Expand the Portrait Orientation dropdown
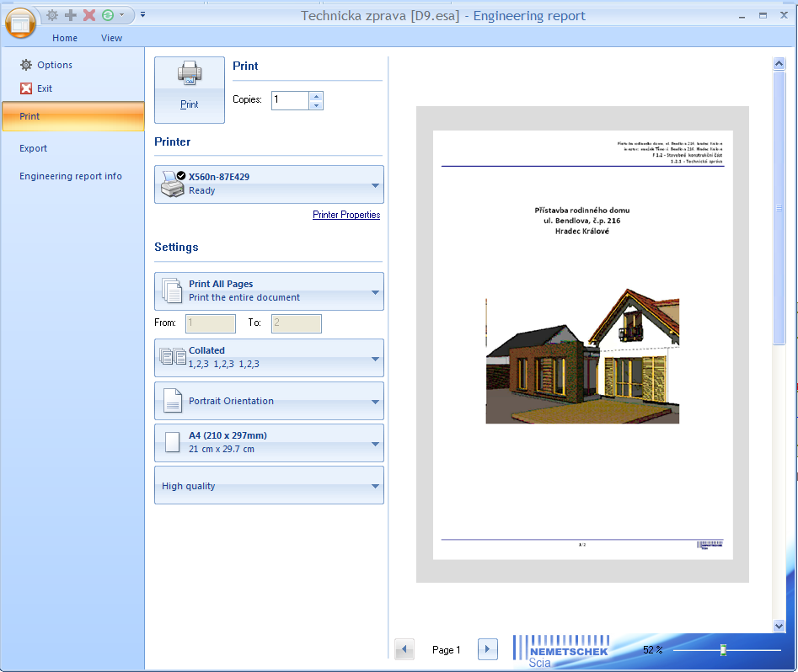Image resolution: width=798 pixels, height=672 pixels. tap(269, 401)
